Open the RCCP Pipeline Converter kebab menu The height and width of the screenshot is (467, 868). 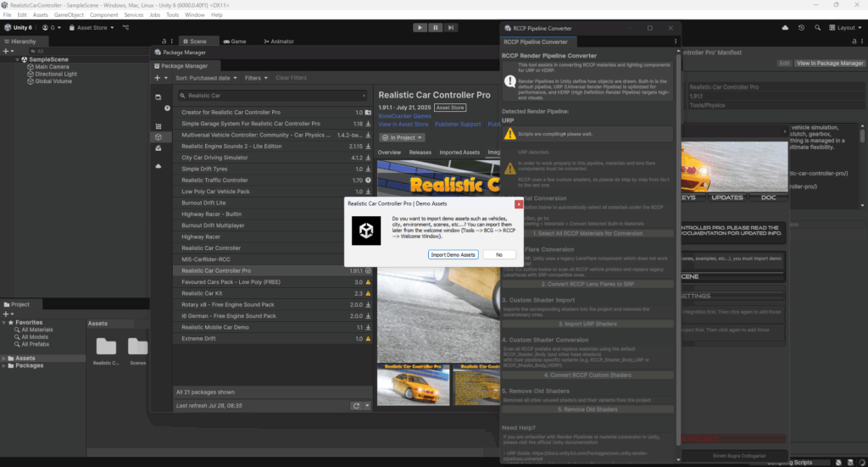[676, 41]
